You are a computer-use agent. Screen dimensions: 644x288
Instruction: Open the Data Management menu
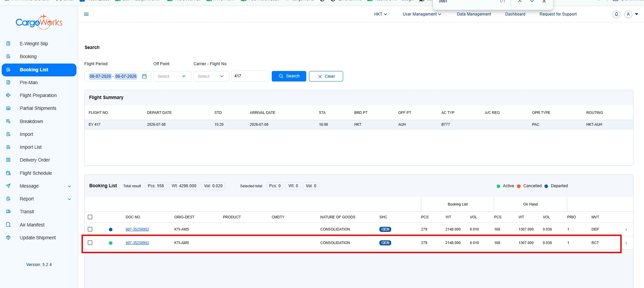click(x=474, y=14)
